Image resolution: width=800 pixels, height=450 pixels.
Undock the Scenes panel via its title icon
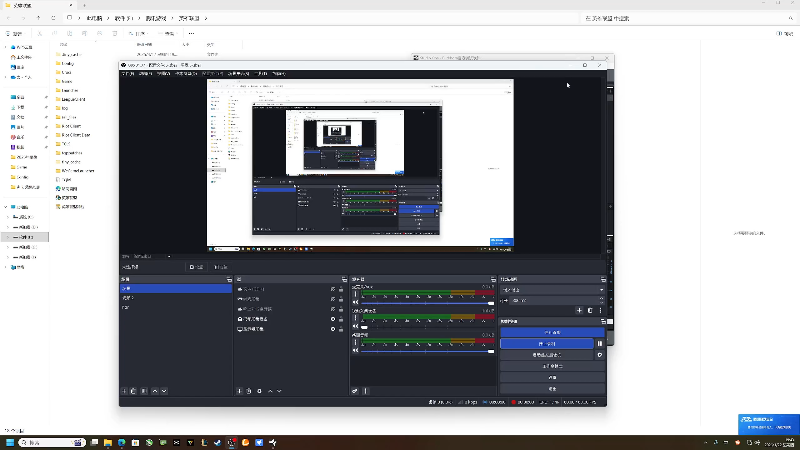(229, 280)
